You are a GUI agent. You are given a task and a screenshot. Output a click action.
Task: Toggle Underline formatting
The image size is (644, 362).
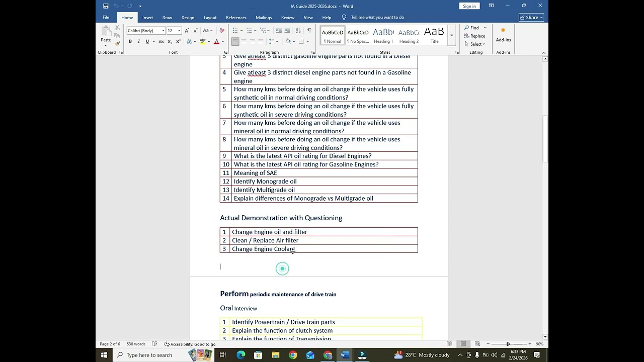[147, 41]
